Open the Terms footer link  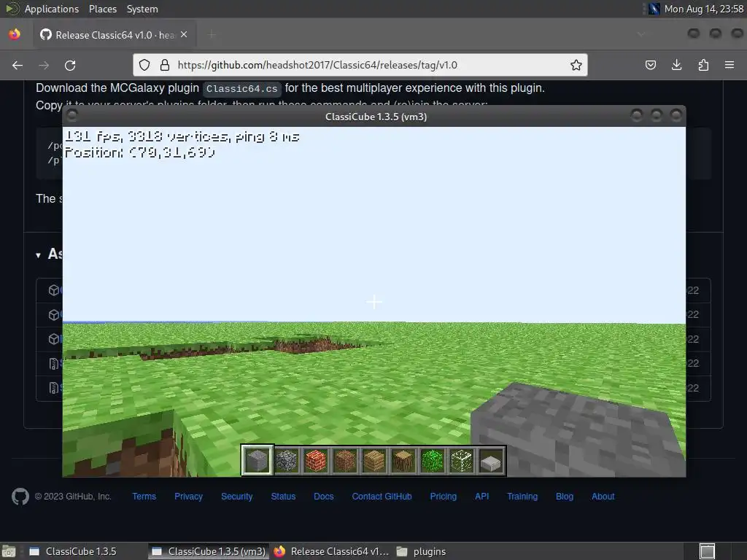point(144,497)
